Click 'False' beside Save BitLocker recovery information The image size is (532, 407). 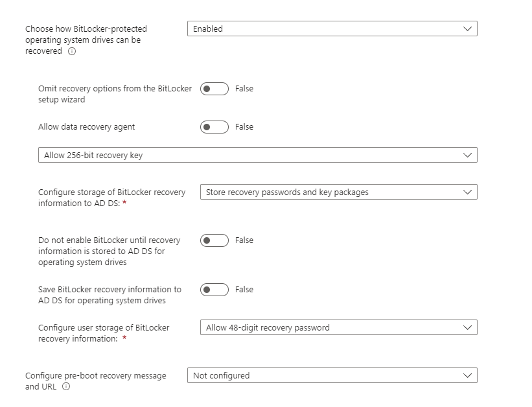(x=244, y=290)
